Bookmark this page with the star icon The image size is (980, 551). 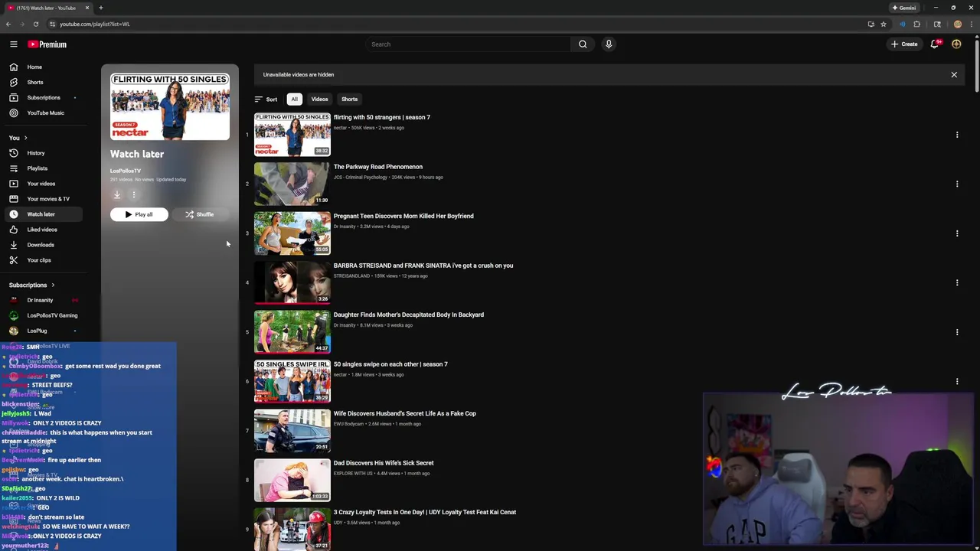884,24
